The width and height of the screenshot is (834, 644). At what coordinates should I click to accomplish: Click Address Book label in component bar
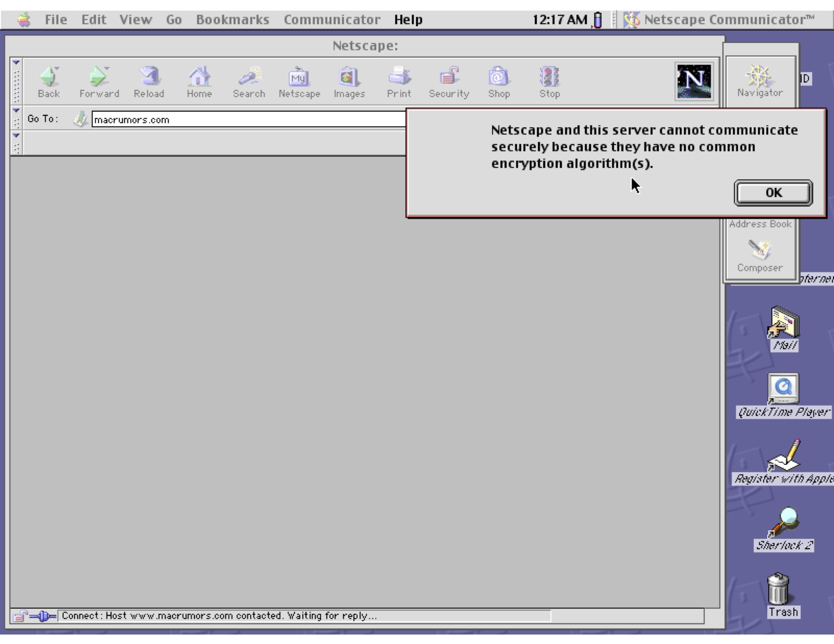coord(760,224)
